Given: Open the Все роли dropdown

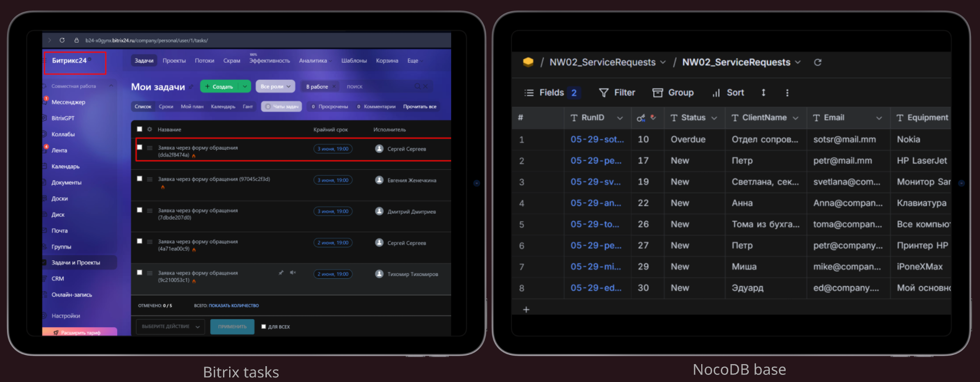Looking at the screenshot, I should (275, 86).
